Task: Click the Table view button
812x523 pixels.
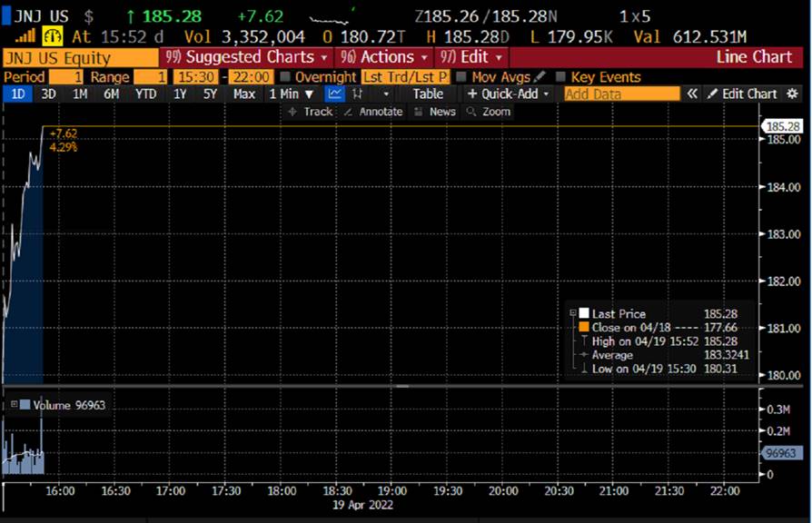Action: coord(428,94)
